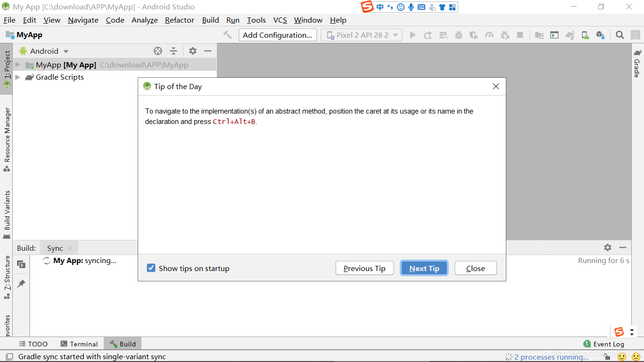
Task: Open the Tools menu
Action: [x=256, y=20]
